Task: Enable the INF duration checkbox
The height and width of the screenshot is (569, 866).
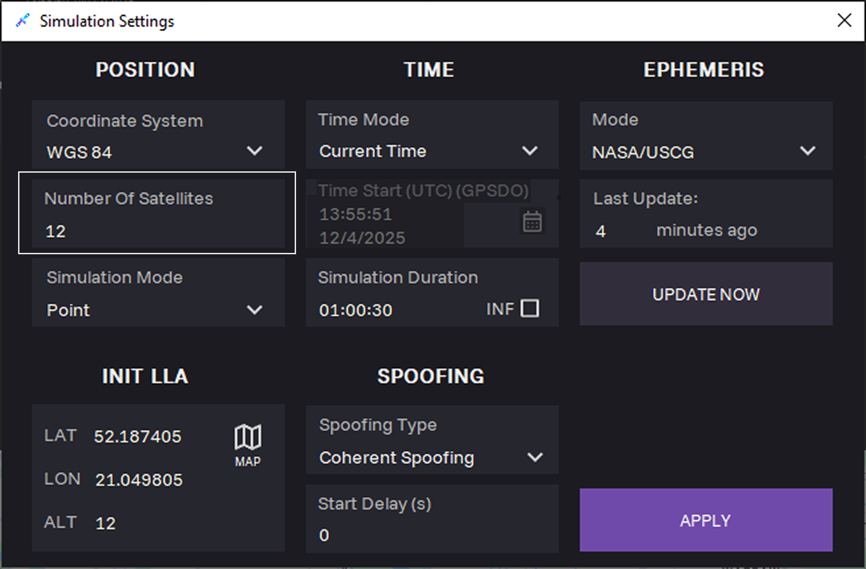Action: [530, 308]
